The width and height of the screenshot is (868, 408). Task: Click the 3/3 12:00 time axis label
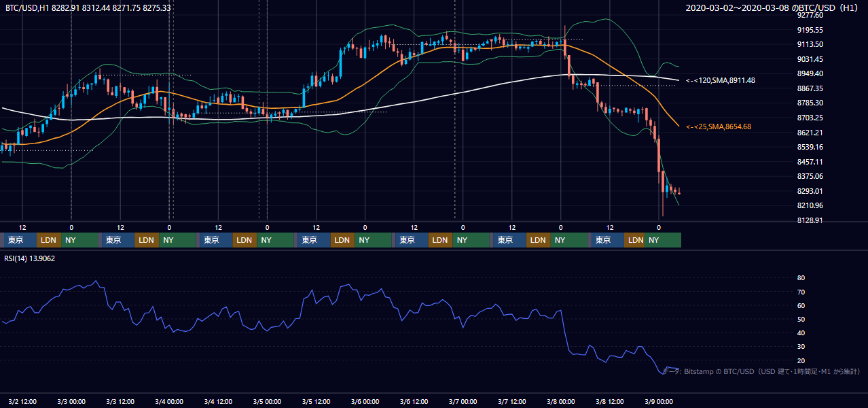pos(120,401)
